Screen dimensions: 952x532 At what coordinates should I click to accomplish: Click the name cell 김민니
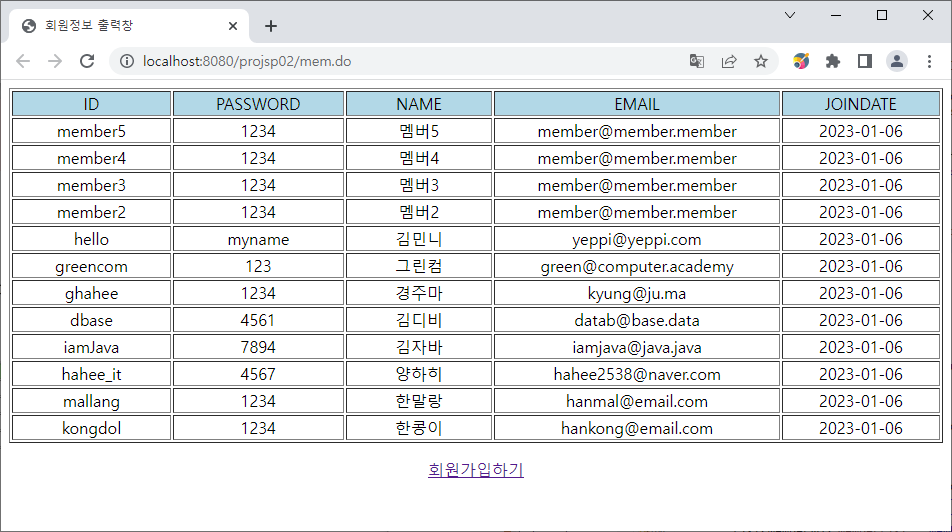point(419,239)
